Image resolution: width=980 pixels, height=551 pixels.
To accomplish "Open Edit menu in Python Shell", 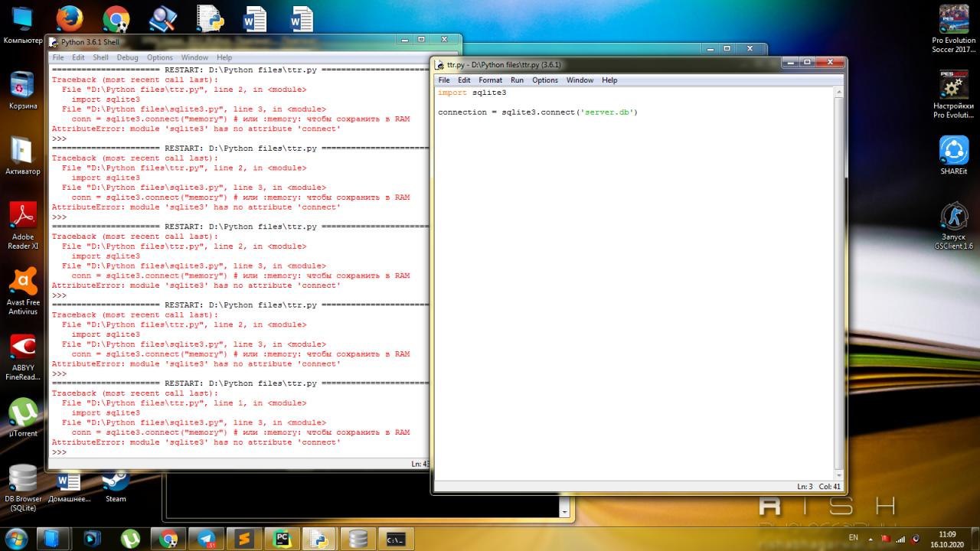I will click(x=78, y=57).
